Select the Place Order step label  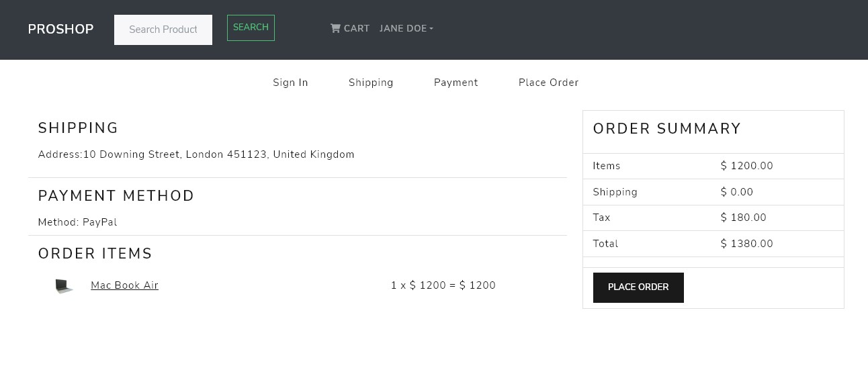(x=548, y=83)
